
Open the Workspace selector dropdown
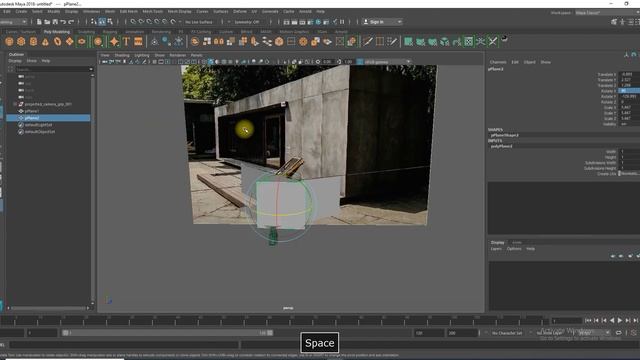(x=607, y=13)
